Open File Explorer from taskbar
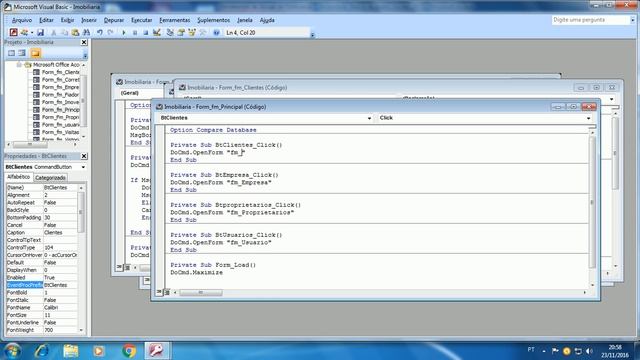640x360 pixels. (71, 351)
